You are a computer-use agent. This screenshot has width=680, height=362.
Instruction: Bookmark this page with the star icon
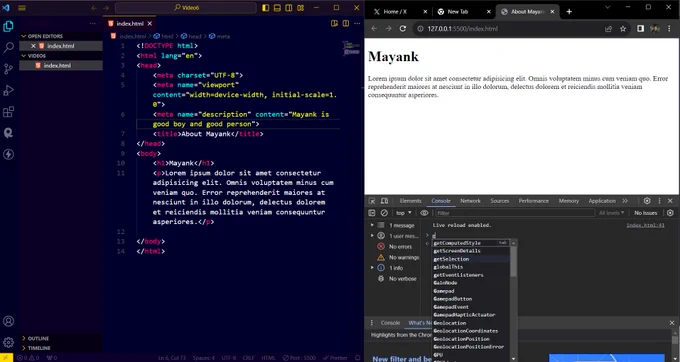pyautogui.click(x=623, y=29)
